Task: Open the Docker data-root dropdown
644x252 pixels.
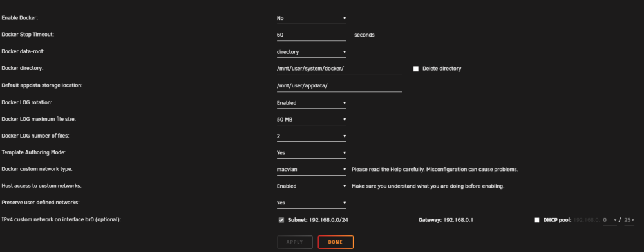Action: point(311,52)
